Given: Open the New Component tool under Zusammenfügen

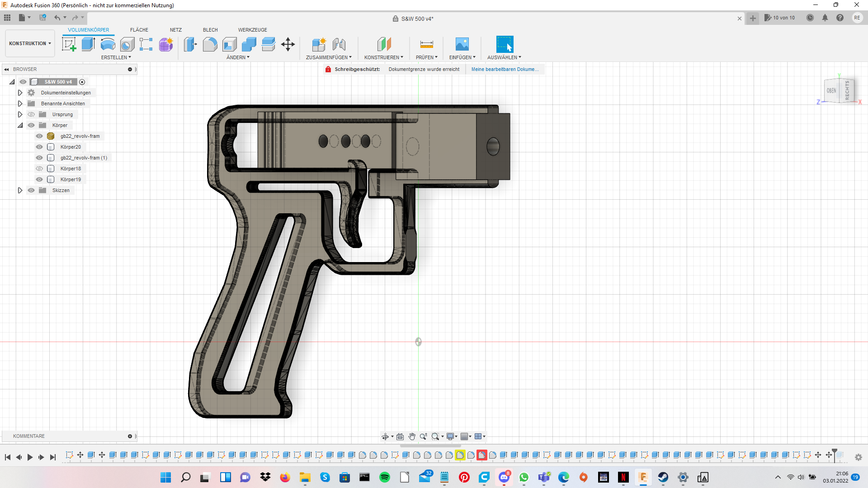Looking at the screenshot, I should pos(320,44).
